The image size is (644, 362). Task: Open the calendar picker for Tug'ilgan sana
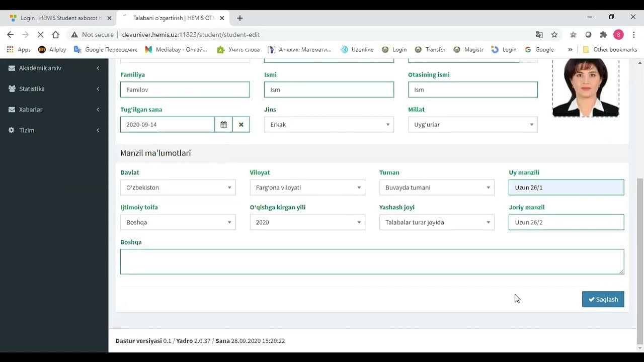click(x=223, y=125)
